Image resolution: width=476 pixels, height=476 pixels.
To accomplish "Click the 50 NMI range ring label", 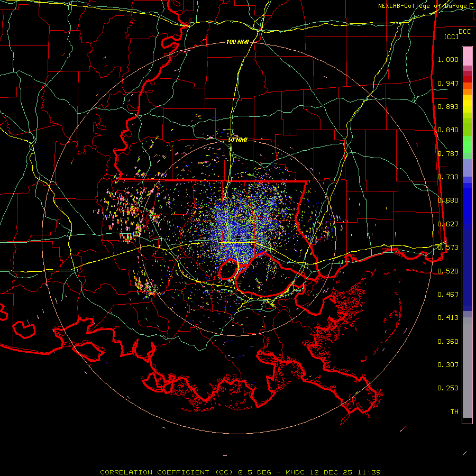I will pos(237,140).
